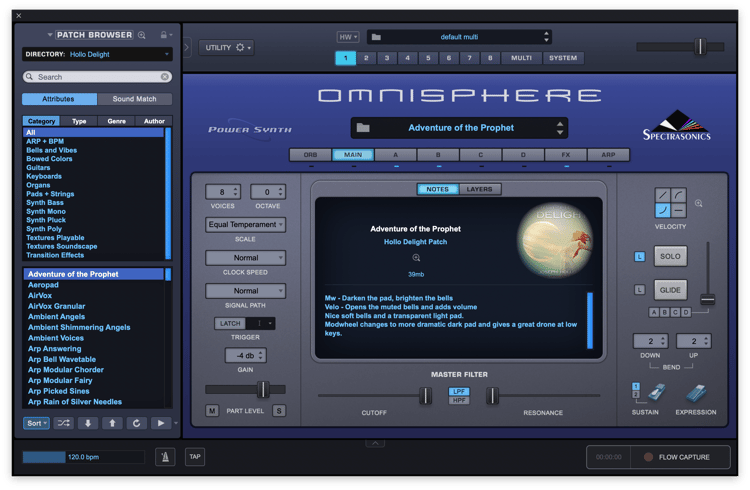Open the velocity curve zoom icon
The image size is (750, 490).
698,203
